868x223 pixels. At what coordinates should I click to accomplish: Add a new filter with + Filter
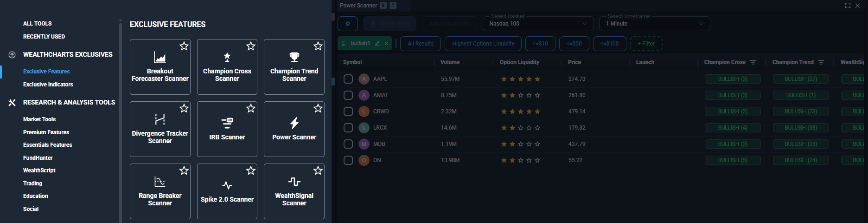(x=646, y=44)
